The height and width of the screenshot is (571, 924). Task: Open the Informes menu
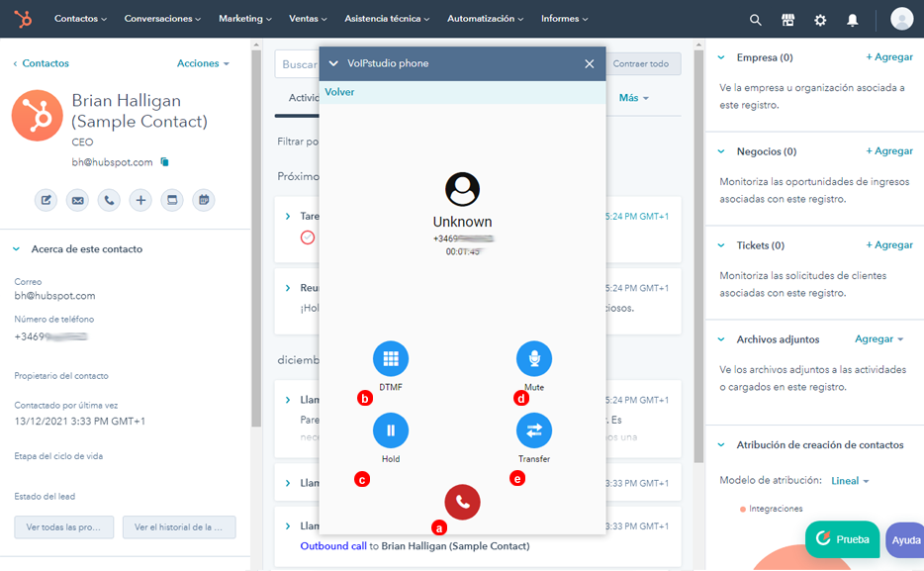(564, 19)
